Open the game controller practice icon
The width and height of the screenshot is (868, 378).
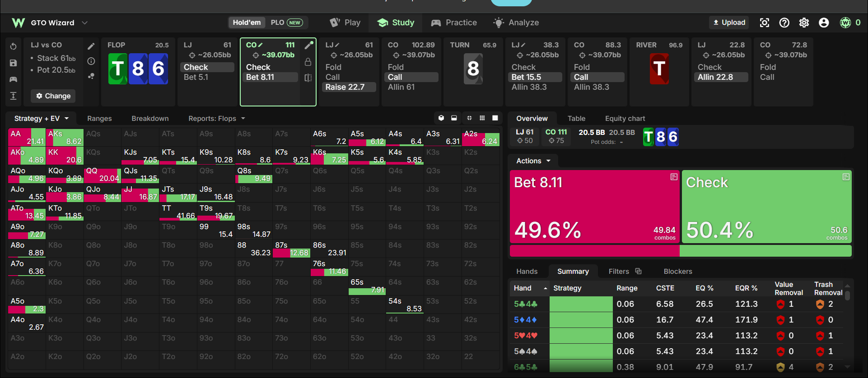(14, 79)
